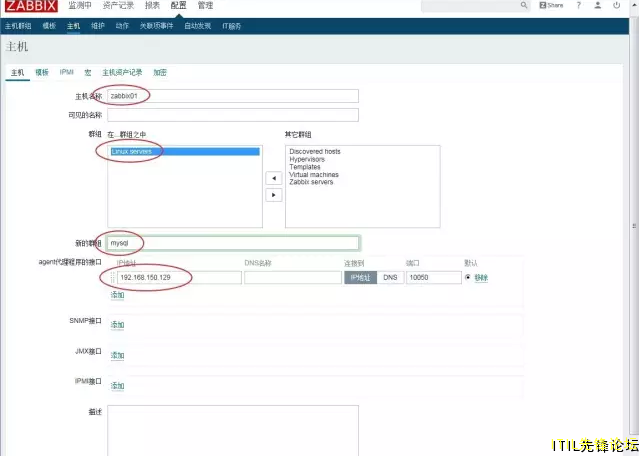Click the search magnifier icon

pos(524,5)
